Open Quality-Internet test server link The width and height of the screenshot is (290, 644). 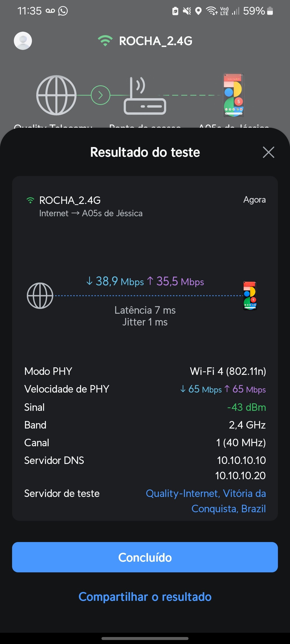pos(206,501)
